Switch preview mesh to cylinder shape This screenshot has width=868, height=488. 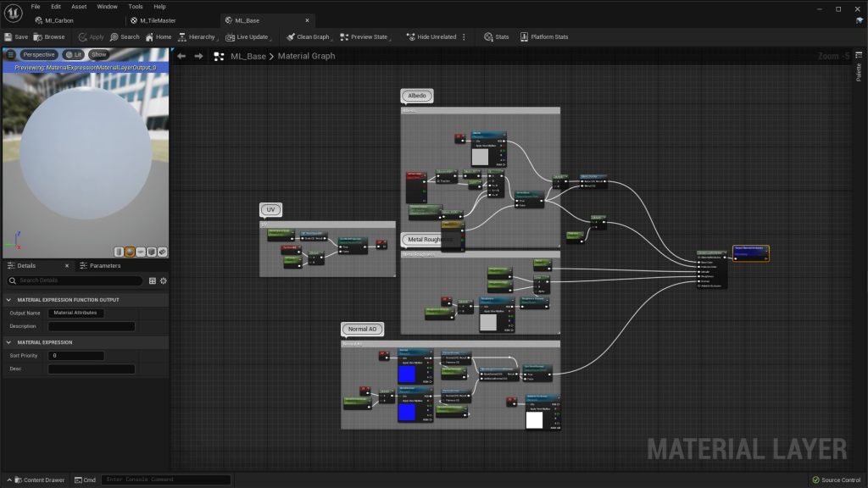120,252
